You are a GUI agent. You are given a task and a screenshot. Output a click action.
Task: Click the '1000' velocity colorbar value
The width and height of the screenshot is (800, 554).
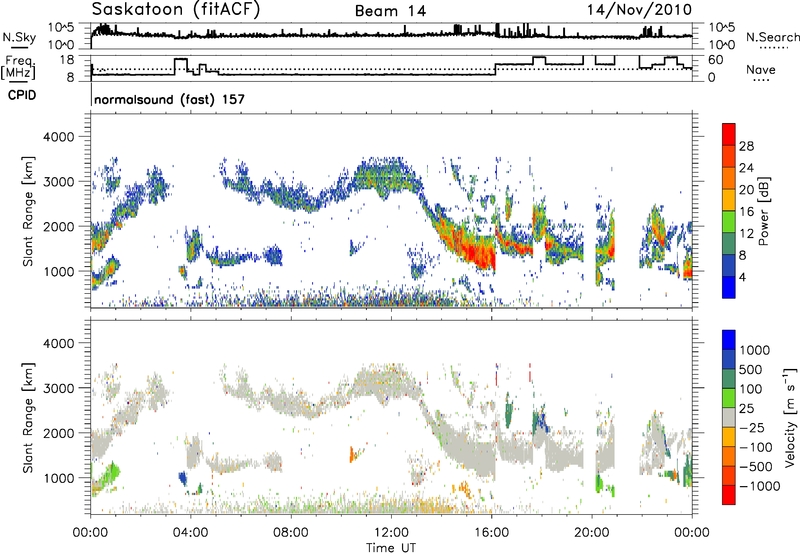pyautogui.click(x=755, y=350)
